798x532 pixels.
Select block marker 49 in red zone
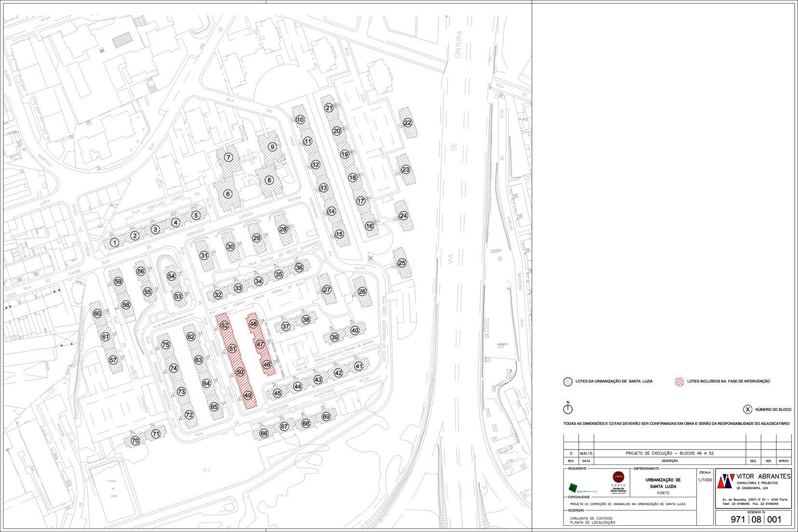point(248,396)
